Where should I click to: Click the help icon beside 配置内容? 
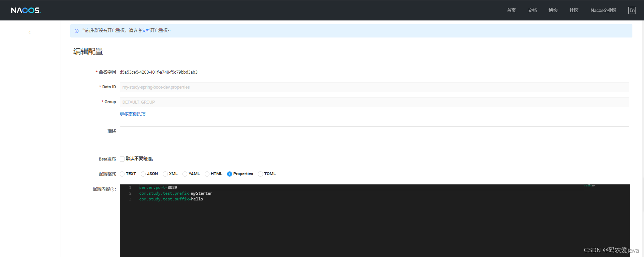(112, 190)
